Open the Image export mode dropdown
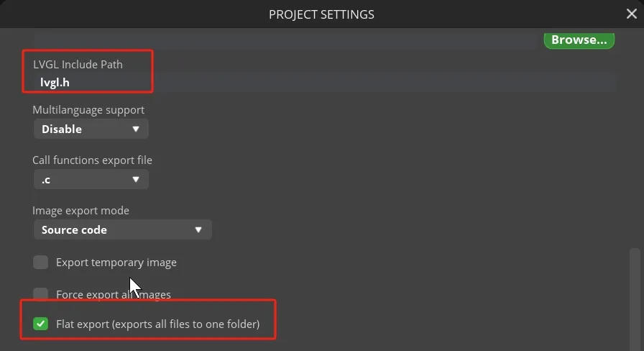The height and width of the screenshot is (351, 644). [122, 230]
